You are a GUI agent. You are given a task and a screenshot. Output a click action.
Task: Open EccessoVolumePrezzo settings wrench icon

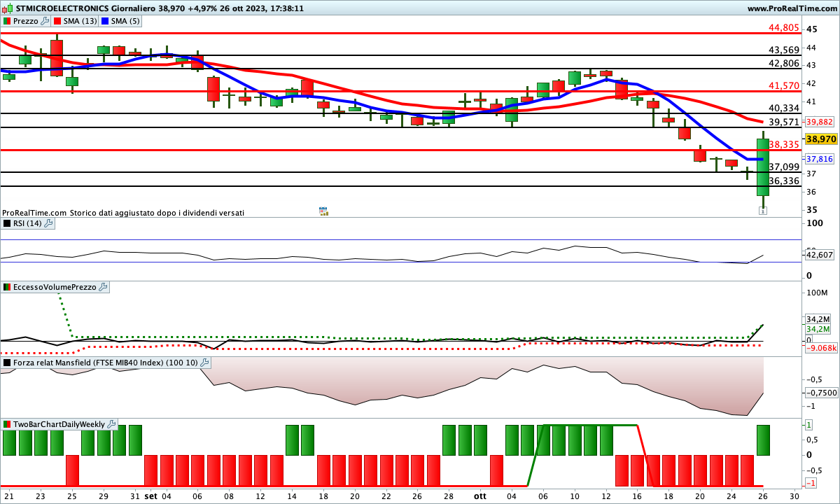pyautogui.click(x=103, y=287)
